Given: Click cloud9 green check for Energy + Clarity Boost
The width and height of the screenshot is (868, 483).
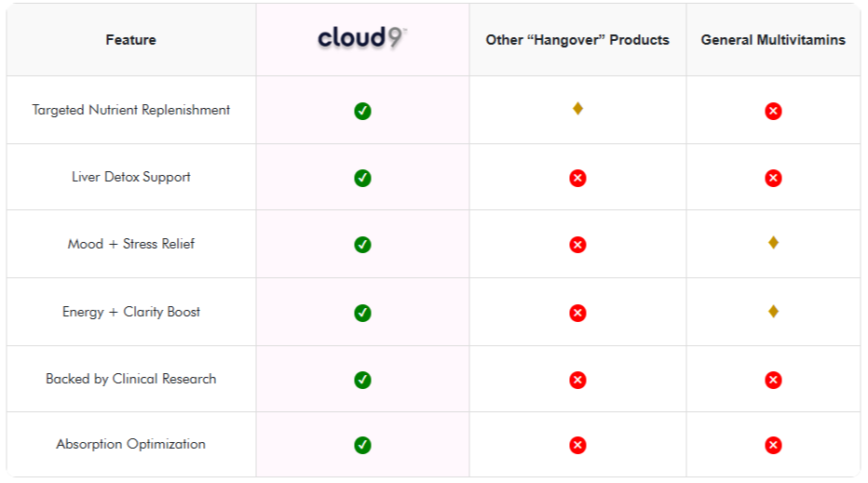Looking at the screenshot, I should tap(362, 313).
